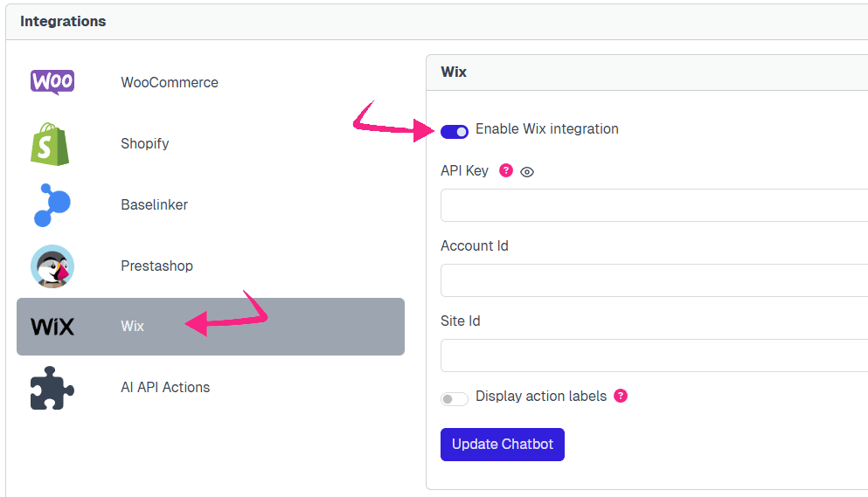
Task: Disable the Enable Wix integration toggle
Action: [x=455, y=131]
